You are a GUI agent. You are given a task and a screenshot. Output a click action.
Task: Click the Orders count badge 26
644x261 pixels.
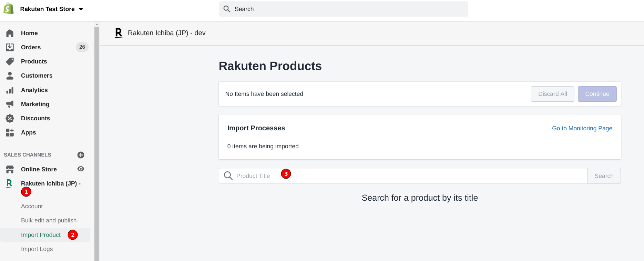[82, 47]
